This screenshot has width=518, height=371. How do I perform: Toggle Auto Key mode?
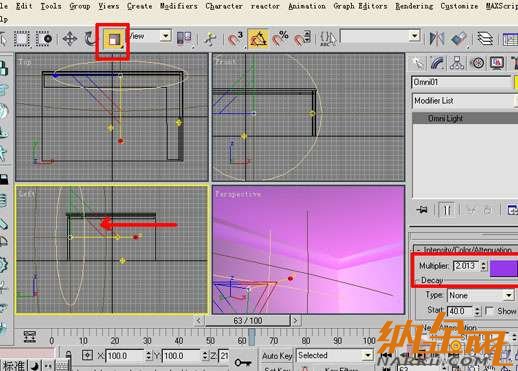277,356
